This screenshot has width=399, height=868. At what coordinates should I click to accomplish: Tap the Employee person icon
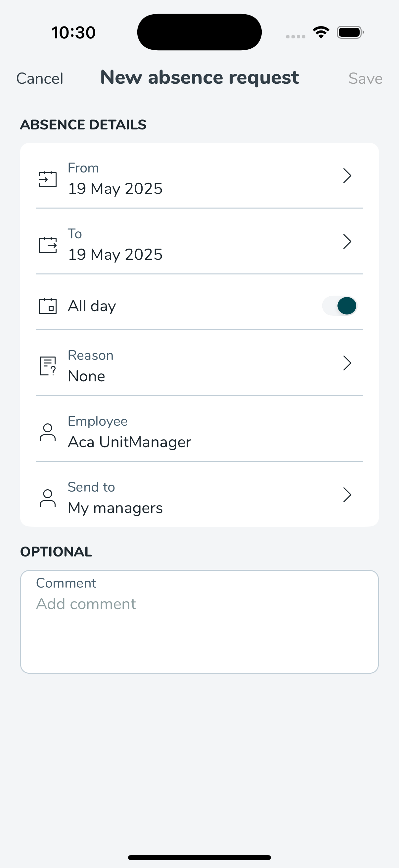47,432
